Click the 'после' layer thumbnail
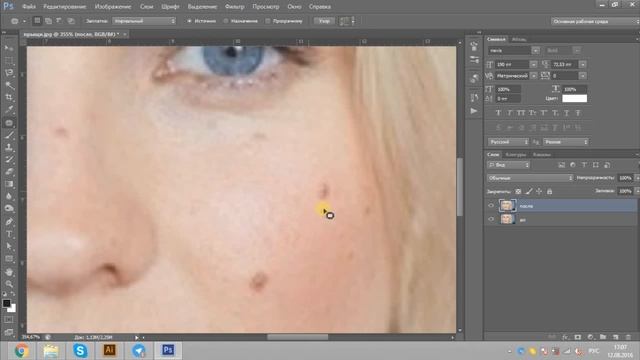The width and height of the screenshot is (640, 360). coord(507,206)
